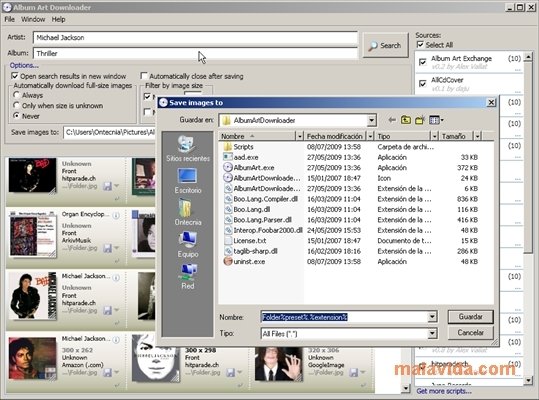Click the Save images to path field
Screen dimensions: 539x400
point(110,132)
